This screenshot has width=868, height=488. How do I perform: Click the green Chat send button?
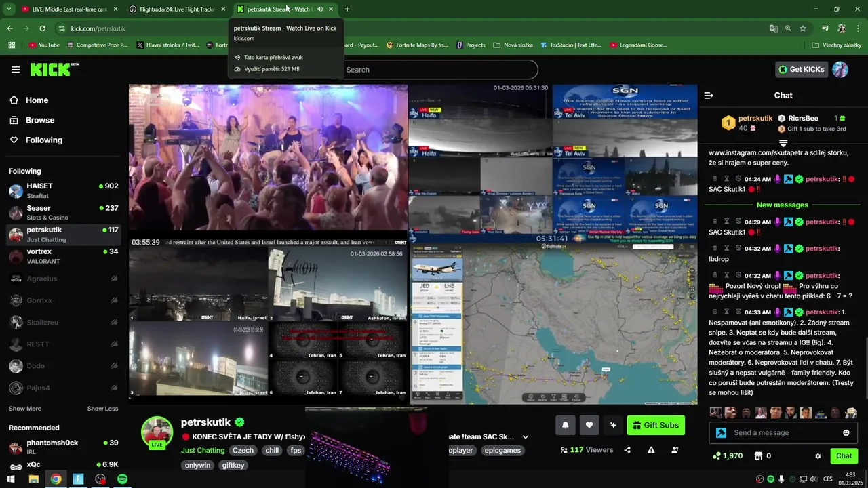pyautogui.click(x=844, y=456)
